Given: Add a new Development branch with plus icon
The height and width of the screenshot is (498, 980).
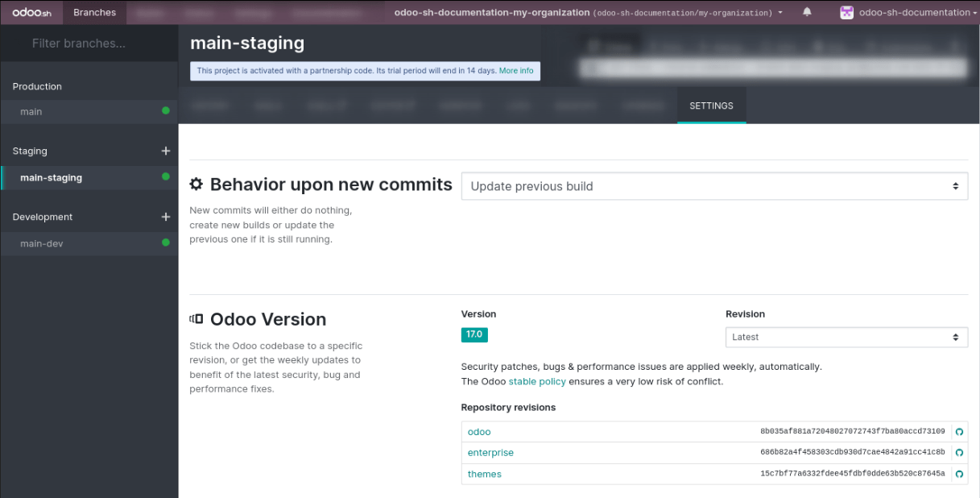Looking at the screenshot, I should pos(166,217).
